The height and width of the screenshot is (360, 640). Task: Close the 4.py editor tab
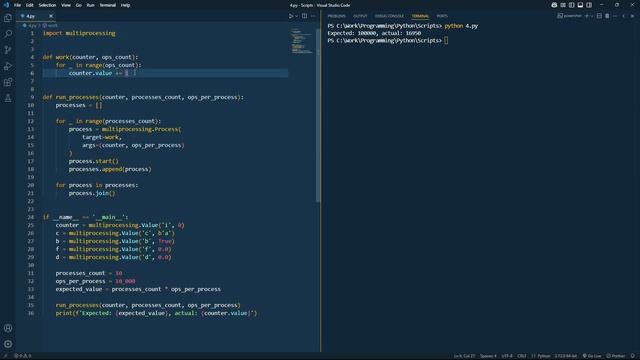pos(51,16)
